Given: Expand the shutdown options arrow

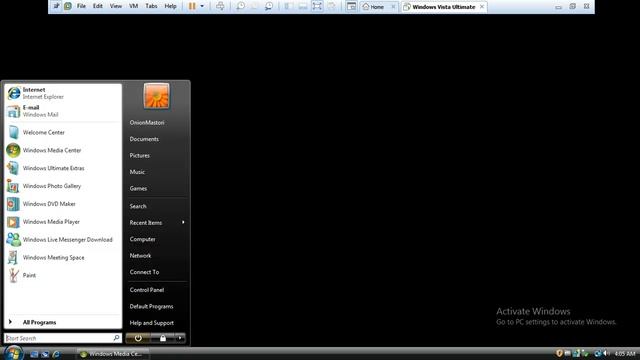Looking at the screenshot, I should (x=180, y=338).
